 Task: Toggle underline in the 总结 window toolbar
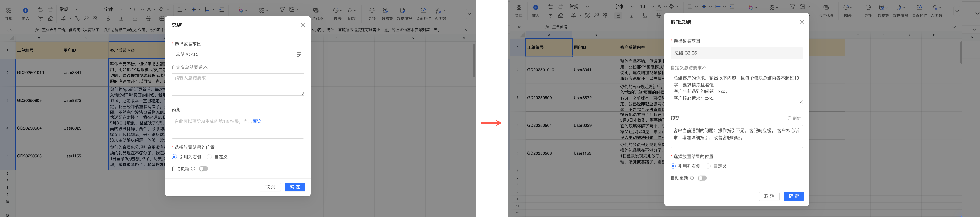135,18
